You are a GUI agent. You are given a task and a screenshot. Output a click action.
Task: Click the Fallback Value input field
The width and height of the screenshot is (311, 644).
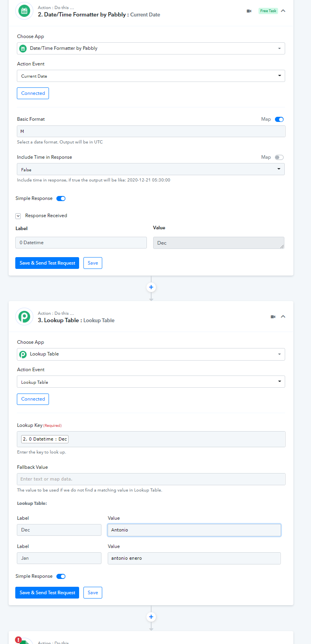[x=151, y=479]
